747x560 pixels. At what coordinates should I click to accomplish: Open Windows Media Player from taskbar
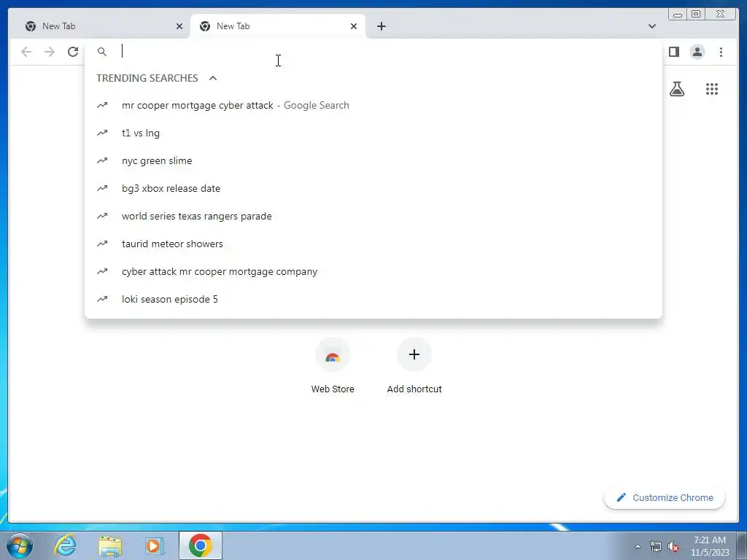click(154, 545)
